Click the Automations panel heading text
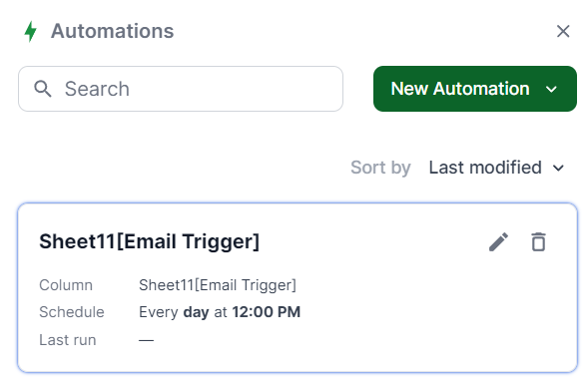The height and width of the screenshot is (382, 588). pos(113,31)
